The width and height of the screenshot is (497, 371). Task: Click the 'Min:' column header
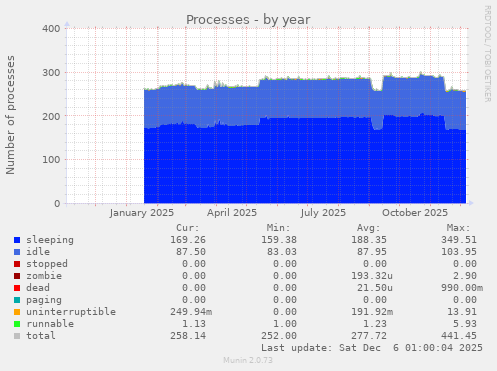point(278,228)
